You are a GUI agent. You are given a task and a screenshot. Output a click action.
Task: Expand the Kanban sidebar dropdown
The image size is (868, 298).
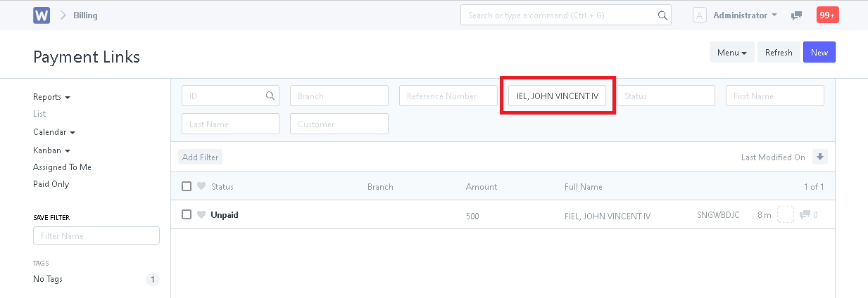pyautogui.click(x=51, y=150)
